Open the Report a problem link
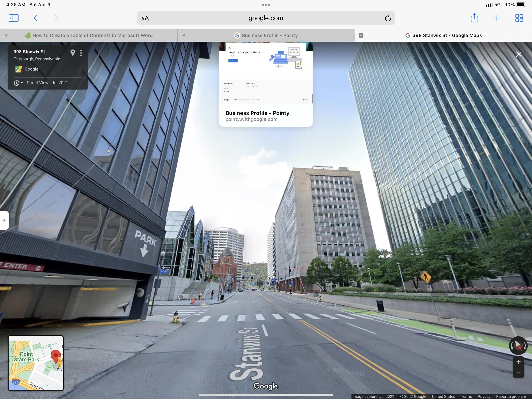The image size is (532, 399). click(x=511, y=396)
